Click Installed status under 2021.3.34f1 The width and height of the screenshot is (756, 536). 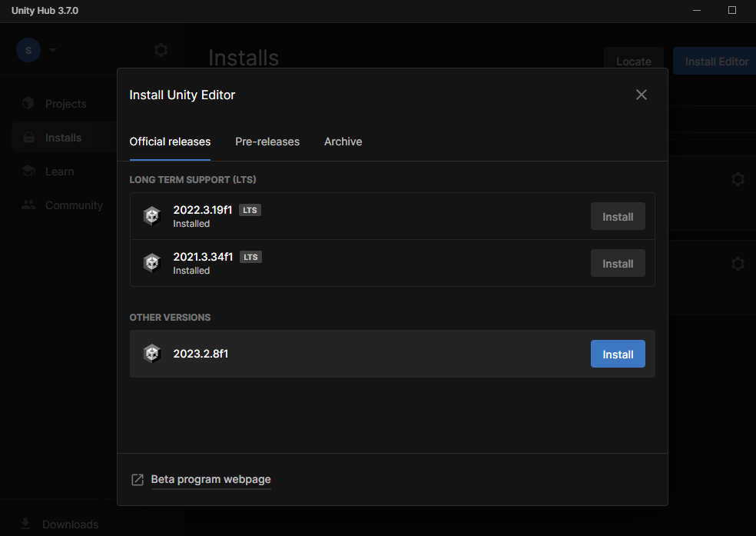click(x=191, y=271)
